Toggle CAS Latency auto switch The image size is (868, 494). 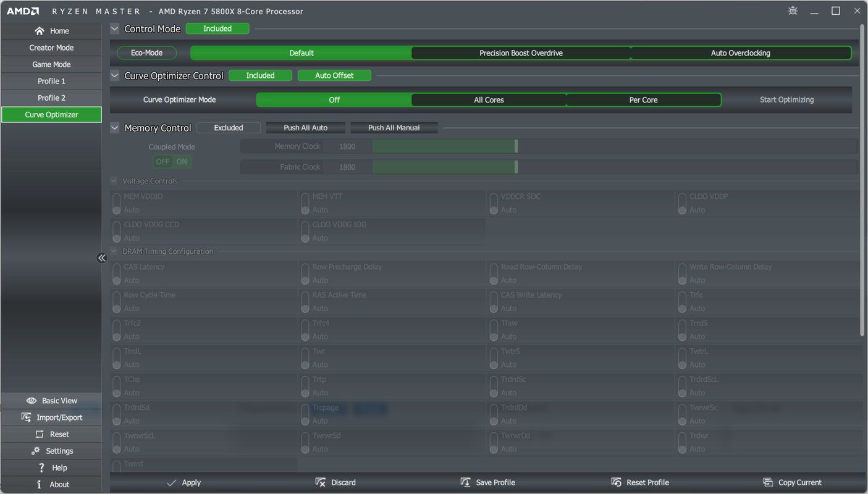[117, 274]
